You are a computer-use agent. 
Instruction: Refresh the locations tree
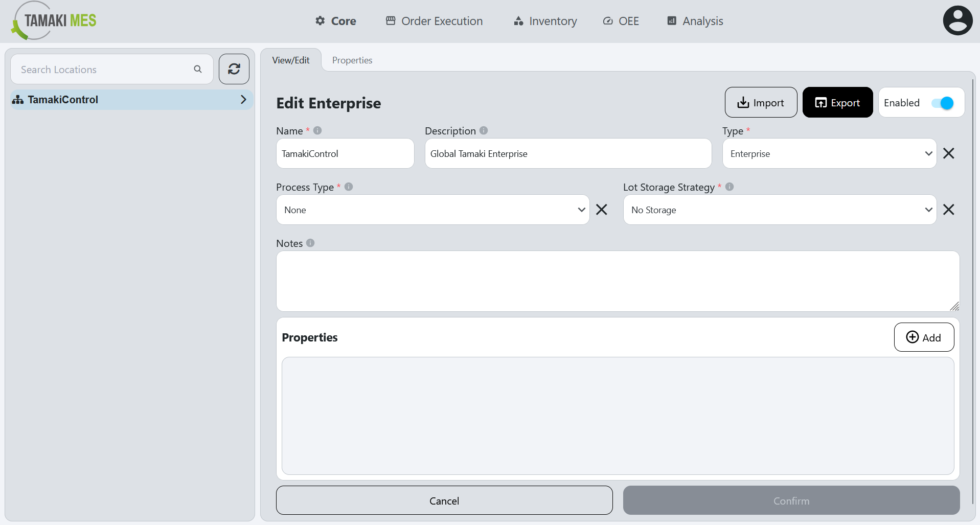pos(234,69)
